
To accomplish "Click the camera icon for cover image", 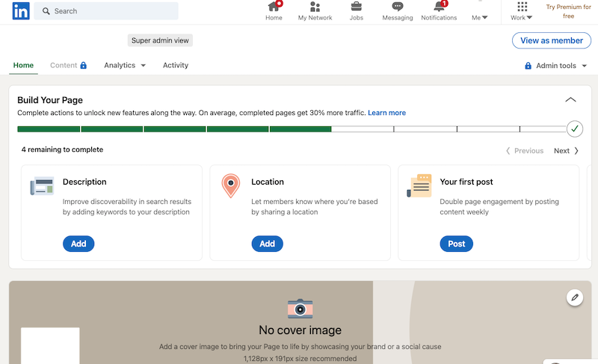I will pos(300,309).
